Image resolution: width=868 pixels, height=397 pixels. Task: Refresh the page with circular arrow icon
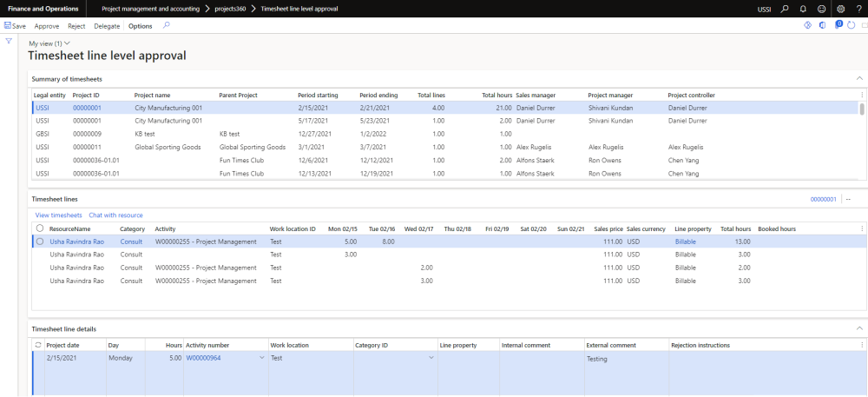[x=851, y=25]
